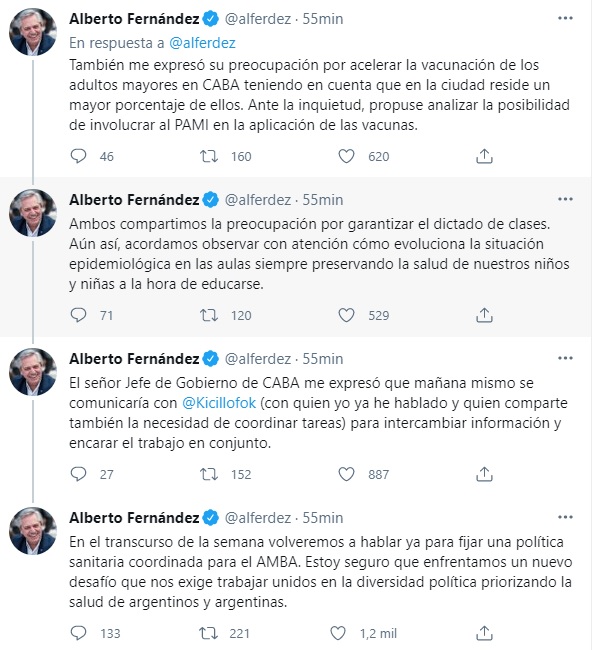This screenshot has width=592, height=650.
Task: Reply to the PAMI vaccination tweet
Action: [78, 156]
